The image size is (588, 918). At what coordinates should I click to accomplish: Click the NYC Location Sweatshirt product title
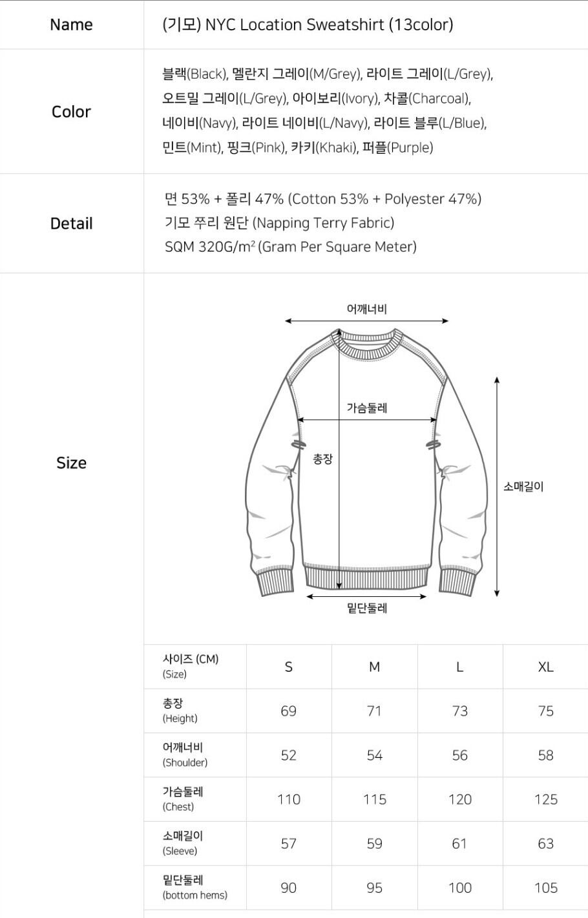(308, 25)
